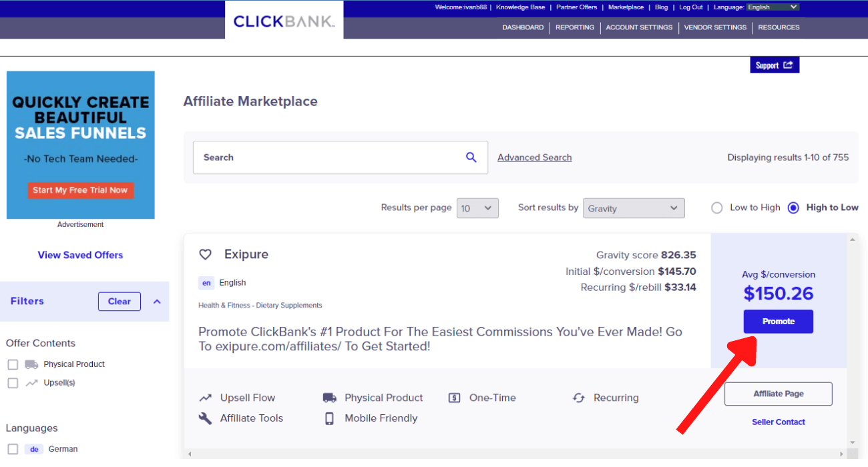Click the Physical Product truck icon in listing
The width and height of the screenshot is (868, 467).
330,398
